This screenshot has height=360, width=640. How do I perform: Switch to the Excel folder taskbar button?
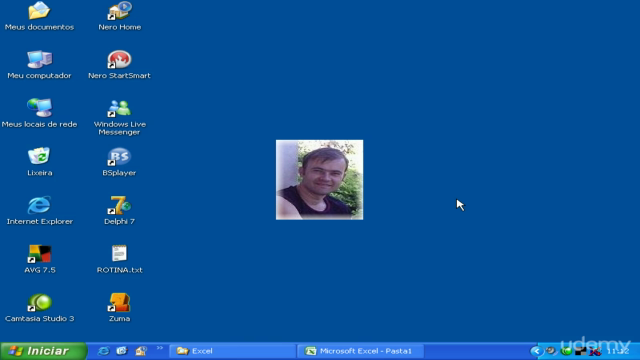[x=233, y=351]
